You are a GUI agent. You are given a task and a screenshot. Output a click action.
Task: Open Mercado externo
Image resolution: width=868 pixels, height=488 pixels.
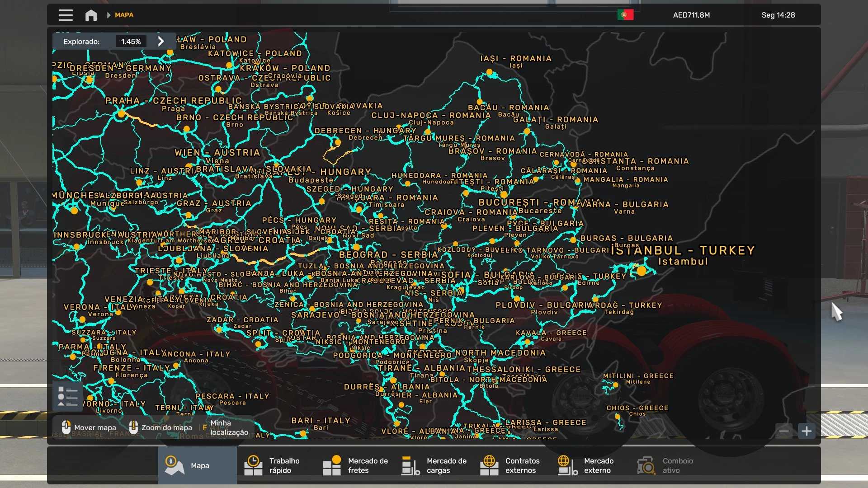tap(591, 465)
